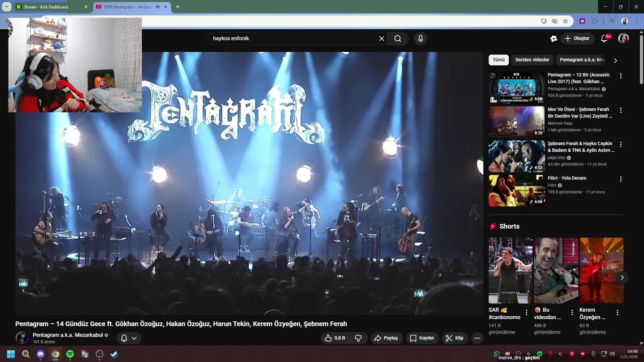Select the Pentagram a.k.a. Mezarkabul filter chip
The image size is (644, 362).
coord(582,60)
